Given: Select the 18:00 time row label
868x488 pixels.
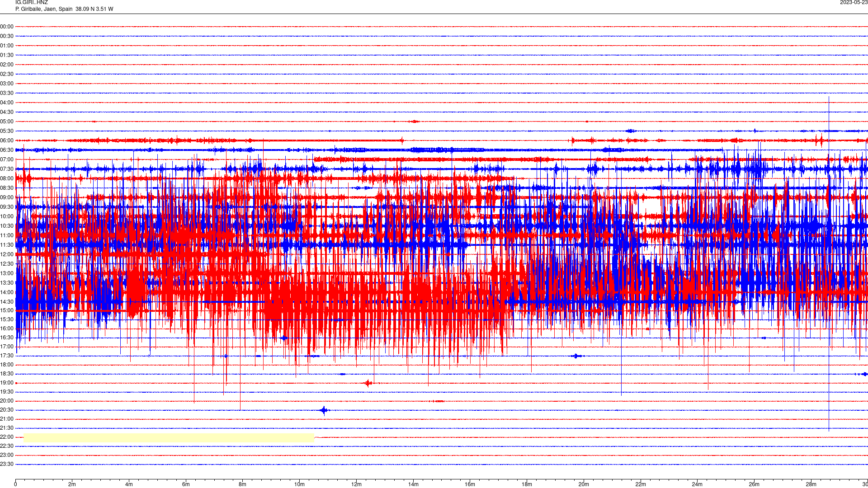Looking at the screenshot, I should [7, 365].
